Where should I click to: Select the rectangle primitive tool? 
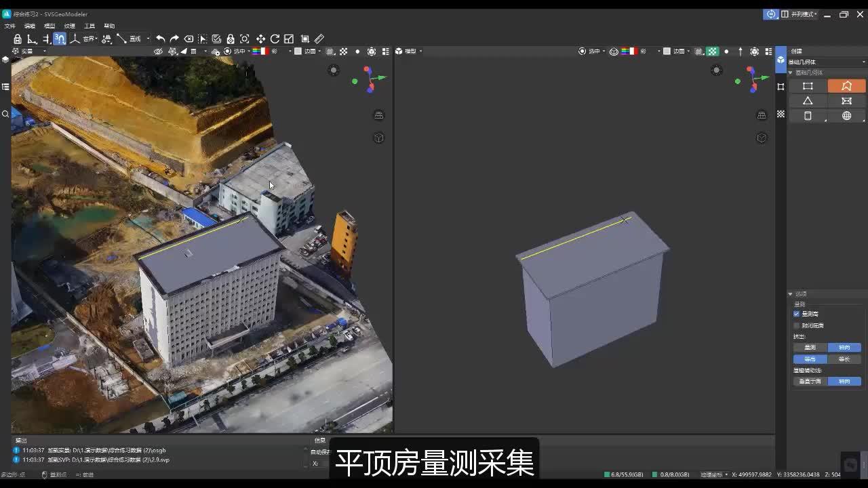pyautogui.click(x=808, y=87)
